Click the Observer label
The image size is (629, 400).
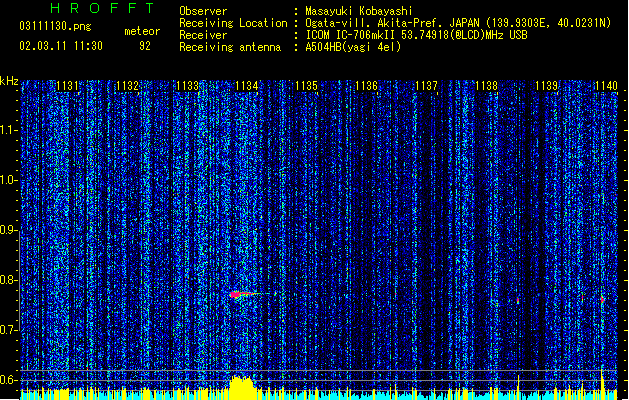click(x=203, y=11)
